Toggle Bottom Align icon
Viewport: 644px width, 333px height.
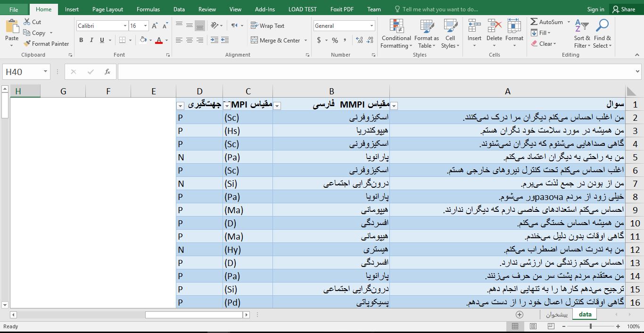(x=199, y=25)
